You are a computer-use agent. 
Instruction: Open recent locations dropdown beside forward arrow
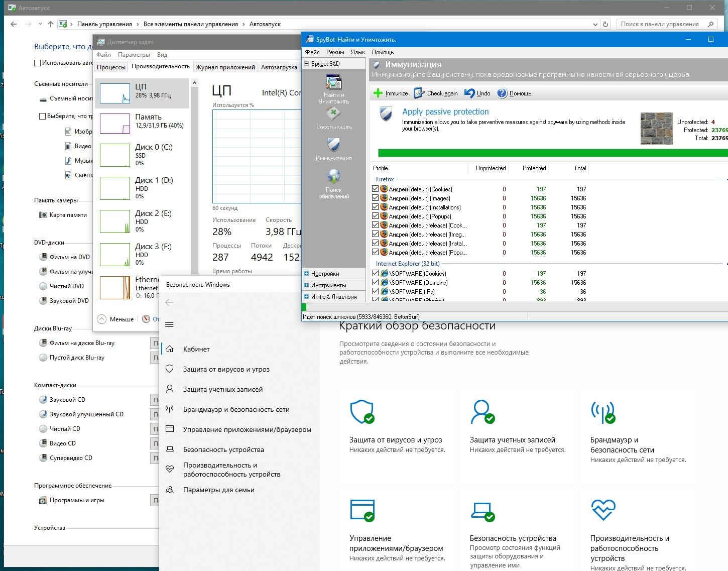[41, 24]
